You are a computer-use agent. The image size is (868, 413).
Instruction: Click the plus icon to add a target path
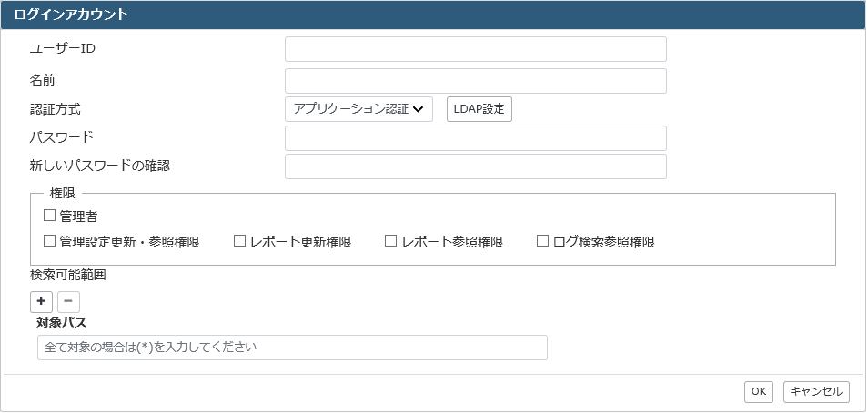pyautogui.click(x=41, y=302)
